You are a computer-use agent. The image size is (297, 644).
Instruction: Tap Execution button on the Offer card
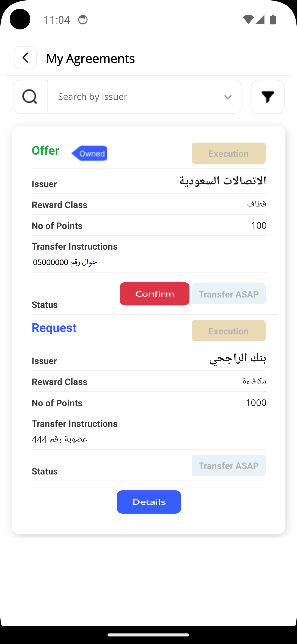pos(229,153)
